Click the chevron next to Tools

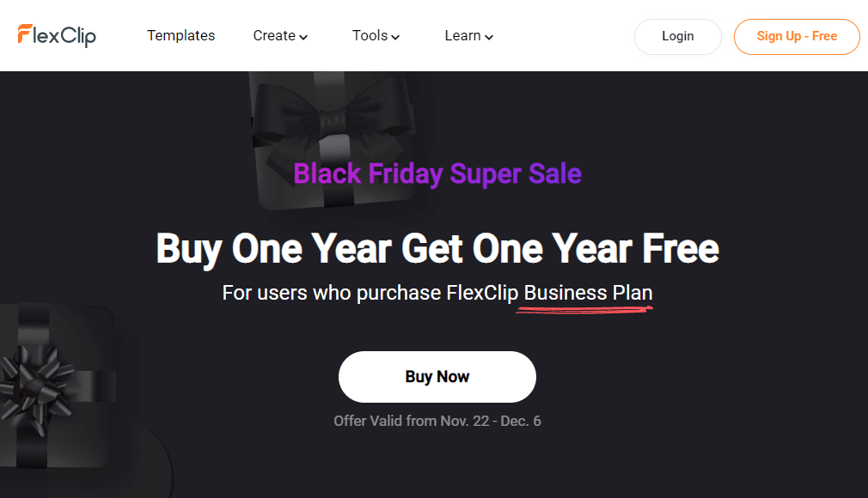pyautogui.click(x=396, y=37)
